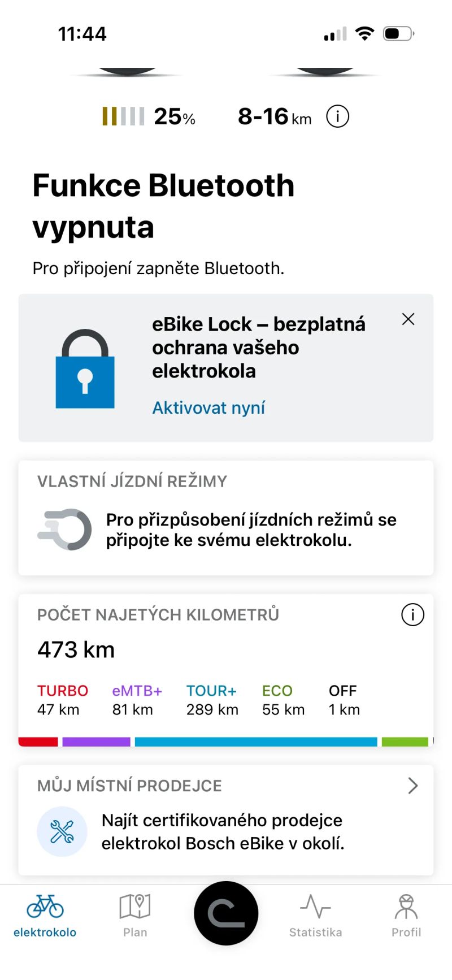Expand Můj místní prodejce with chevron

413,786
